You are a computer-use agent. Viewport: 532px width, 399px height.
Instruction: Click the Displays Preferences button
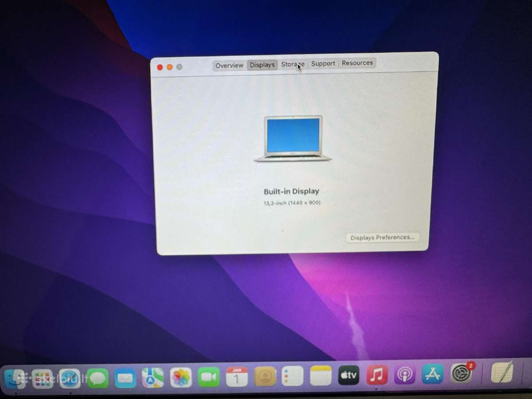pos(382,238)
